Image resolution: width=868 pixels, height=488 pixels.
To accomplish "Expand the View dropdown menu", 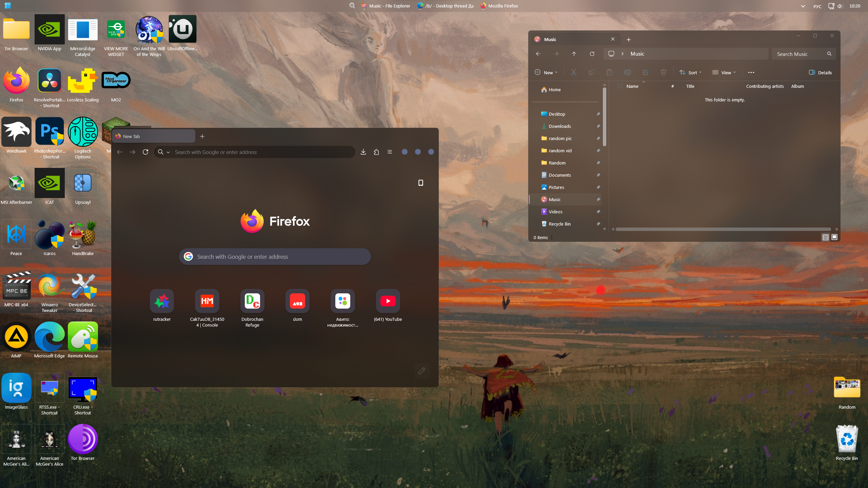I will tap(724, 73).
